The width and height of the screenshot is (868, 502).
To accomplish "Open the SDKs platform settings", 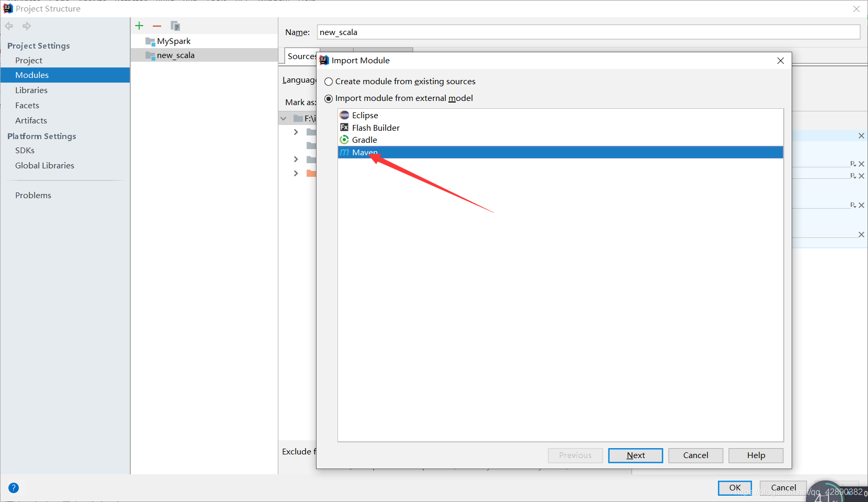I will [25, 151].
